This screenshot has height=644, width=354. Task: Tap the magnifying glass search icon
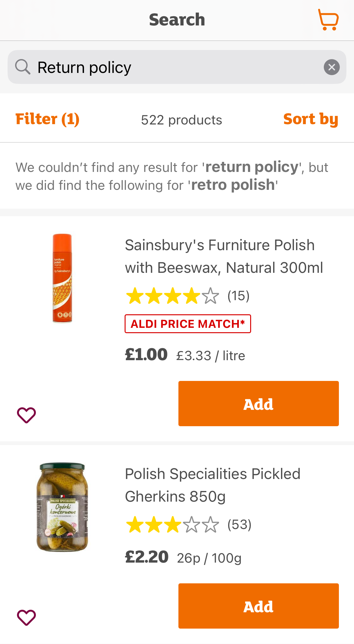[x=23, y=67]
